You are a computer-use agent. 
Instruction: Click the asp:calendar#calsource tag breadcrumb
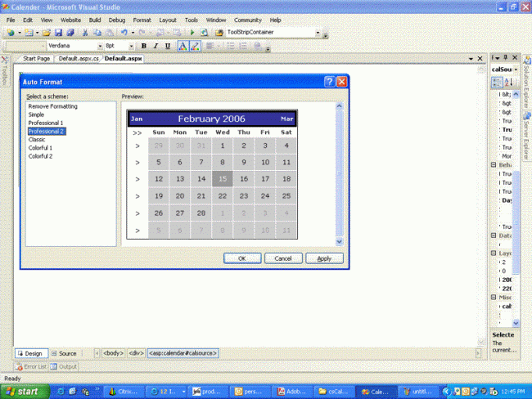pos(183,353)
